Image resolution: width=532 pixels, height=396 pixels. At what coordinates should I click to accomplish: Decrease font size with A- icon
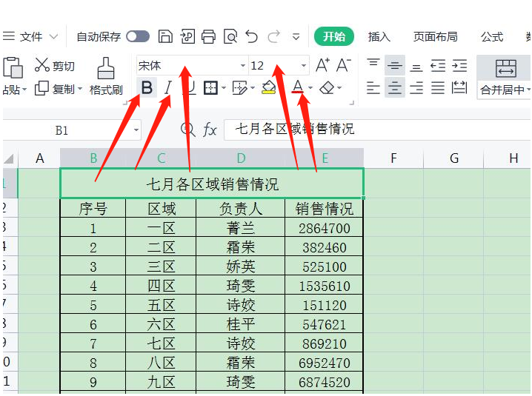coord(343,64)
